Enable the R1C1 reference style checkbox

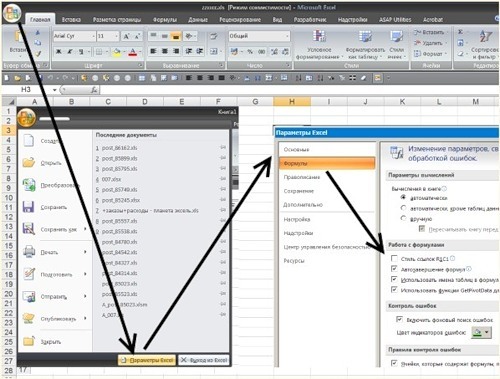tap(394, 258)
